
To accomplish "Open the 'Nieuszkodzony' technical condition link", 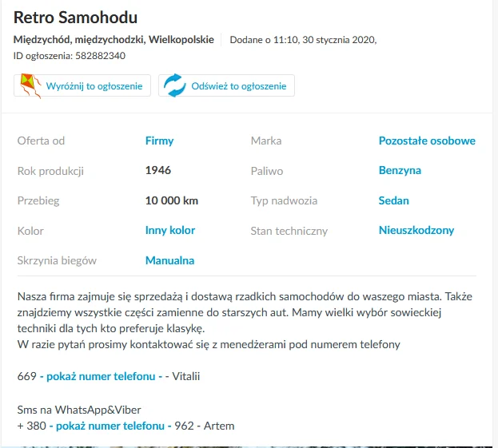I will coord(416,230).
